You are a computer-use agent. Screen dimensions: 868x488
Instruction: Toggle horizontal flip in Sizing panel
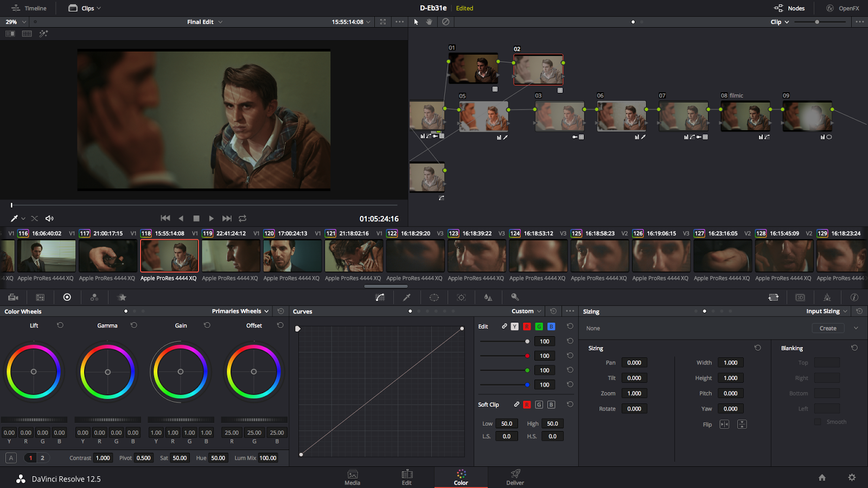point(724,425)
